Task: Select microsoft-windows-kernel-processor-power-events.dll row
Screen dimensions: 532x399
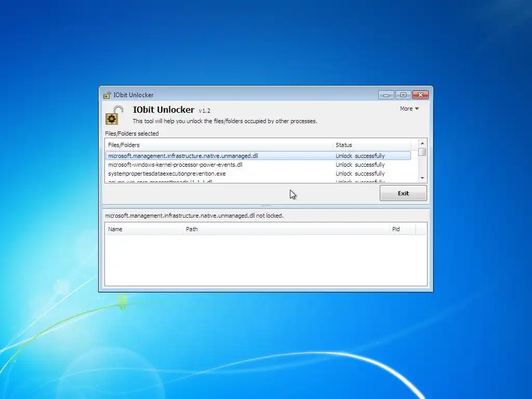Action: tap(258, 165)
